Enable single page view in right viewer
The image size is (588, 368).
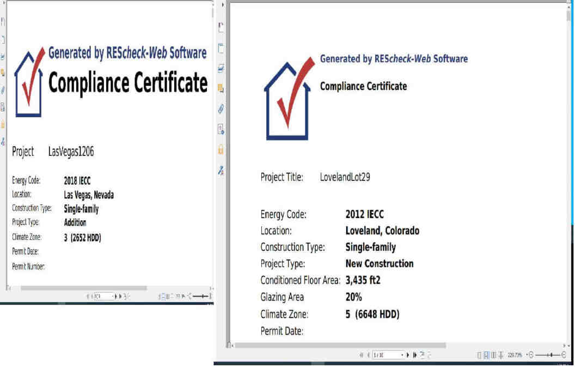click(479, 355)
